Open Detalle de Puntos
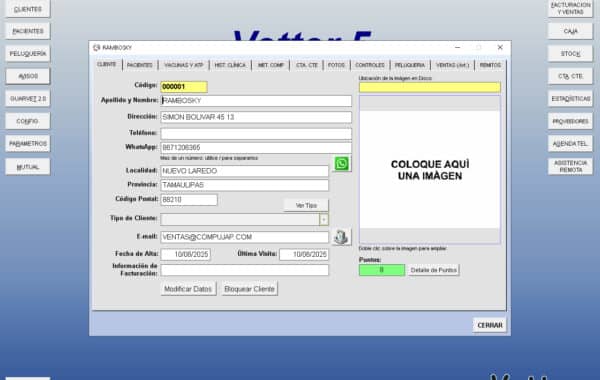This screenshot has width=600, height=380. click(x=434, y=270)
